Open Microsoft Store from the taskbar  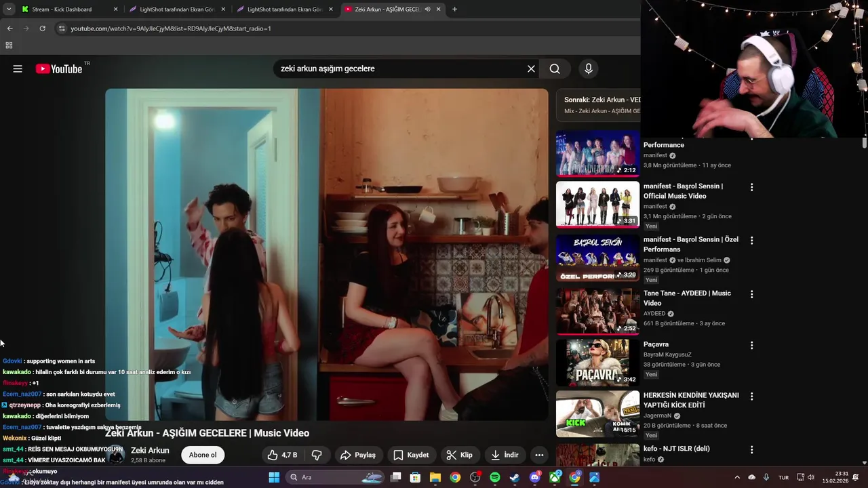(415, 477)
